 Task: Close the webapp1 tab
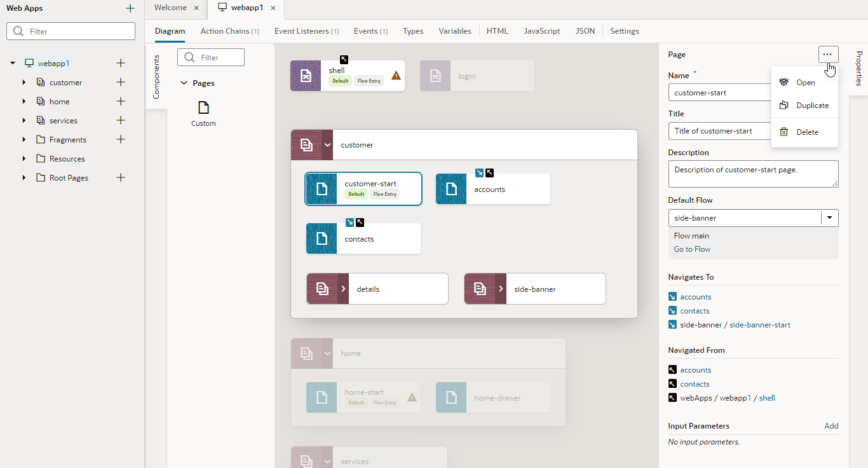click(x=273, y=8)
